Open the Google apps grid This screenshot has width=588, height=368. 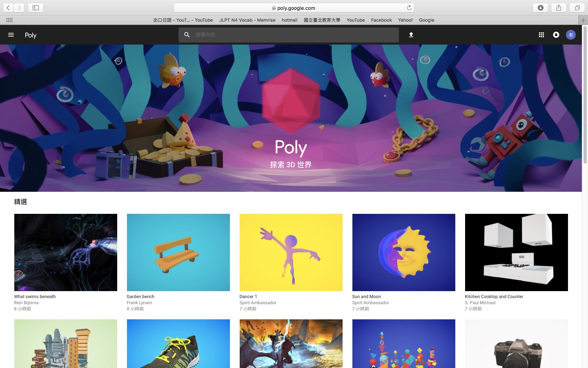click(541, 35)
